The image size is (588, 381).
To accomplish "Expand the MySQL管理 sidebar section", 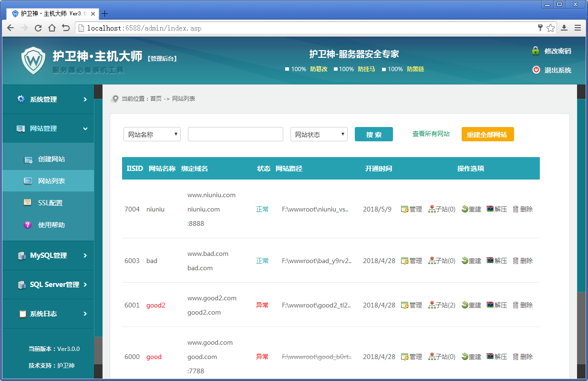I will [x=48, y=255].
